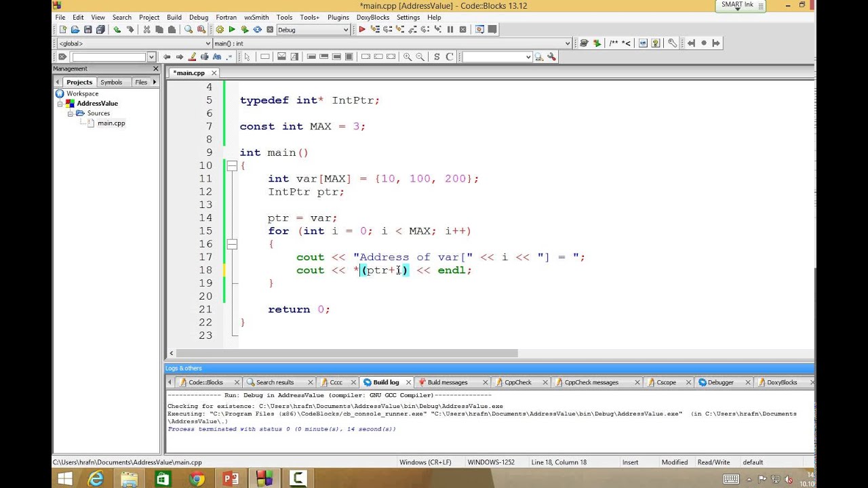Click the Zoom in magnifier icon
868x488 pixels.
[x=408, y=57]
